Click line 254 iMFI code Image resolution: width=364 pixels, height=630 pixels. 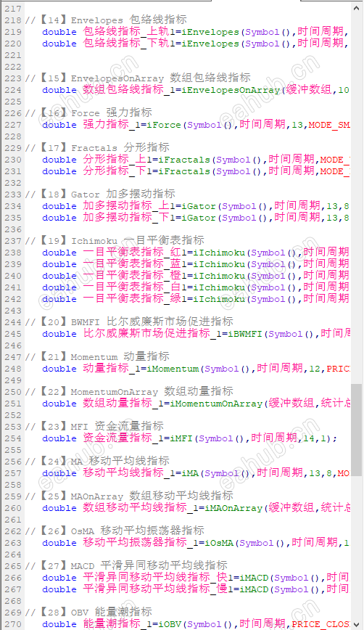click(x=190, y=438)
